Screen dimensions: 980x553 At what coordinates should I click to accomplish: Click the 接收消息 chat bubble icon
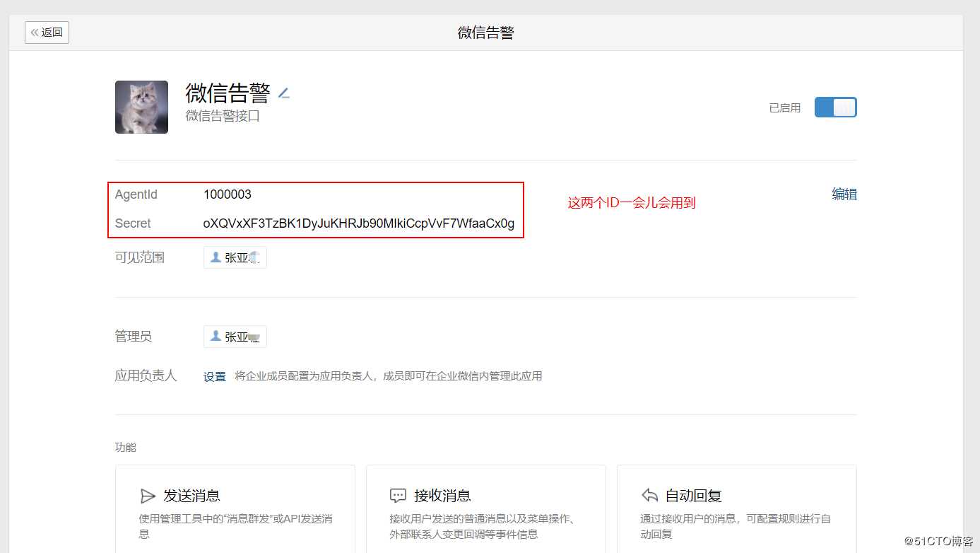(398, 495)
